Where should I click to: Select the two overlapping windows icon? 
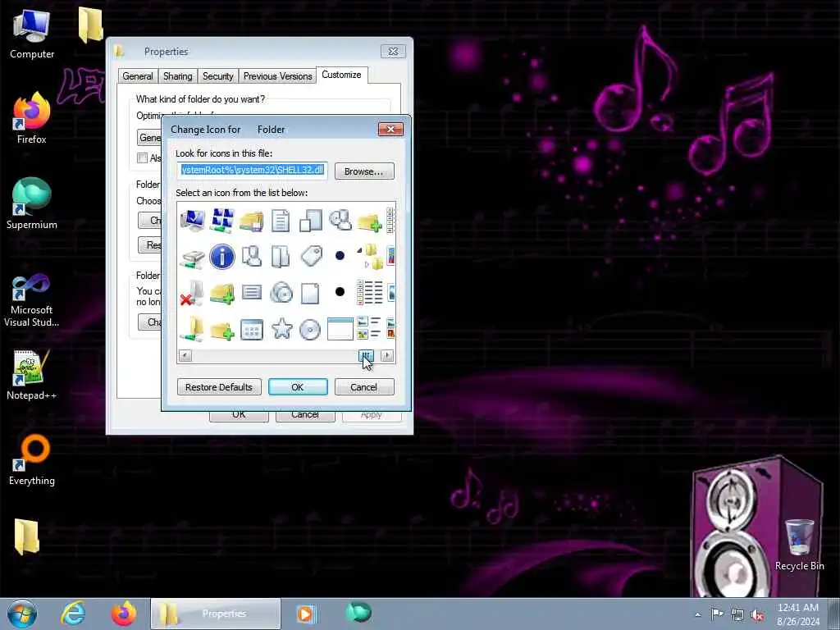(311, 220)
